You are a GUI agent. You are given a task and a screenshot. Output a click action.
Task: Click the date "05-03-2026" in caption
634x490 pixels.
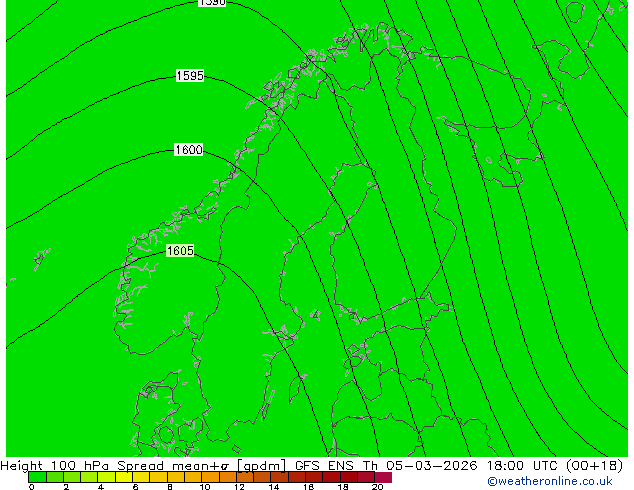click(x=432, y=466)
